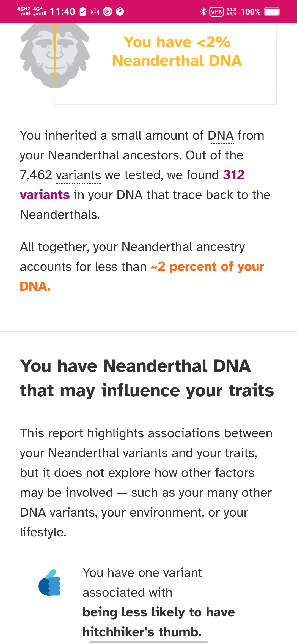Tap the hotspot icon in status bar
This screenshot has width=297, height=644.
pos(95,12)
